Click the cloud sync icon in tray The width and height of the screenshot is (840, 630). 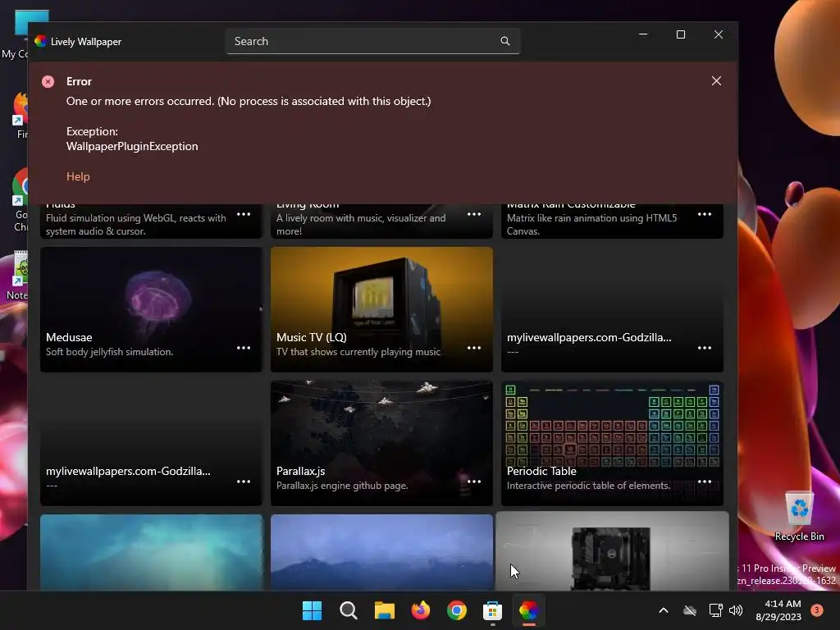pos(690,610)
